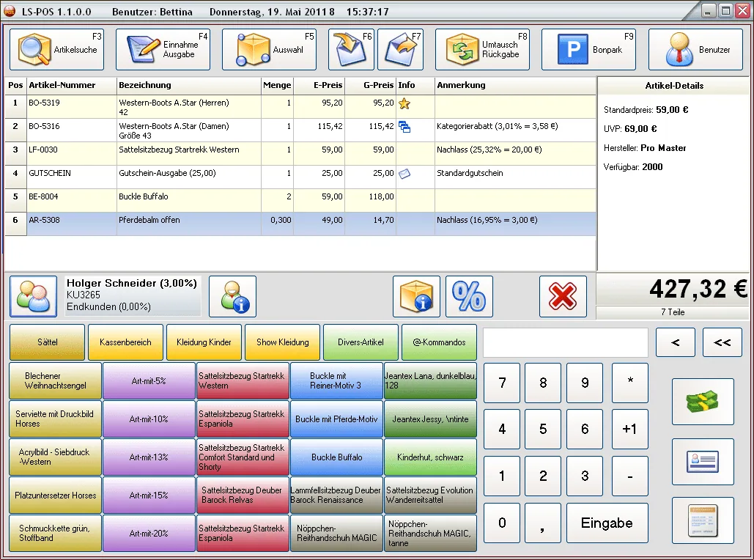This screenshot has height=560, width=754.
Task: Select row 6 Pferdebalm offen
Action: point(300,224)
